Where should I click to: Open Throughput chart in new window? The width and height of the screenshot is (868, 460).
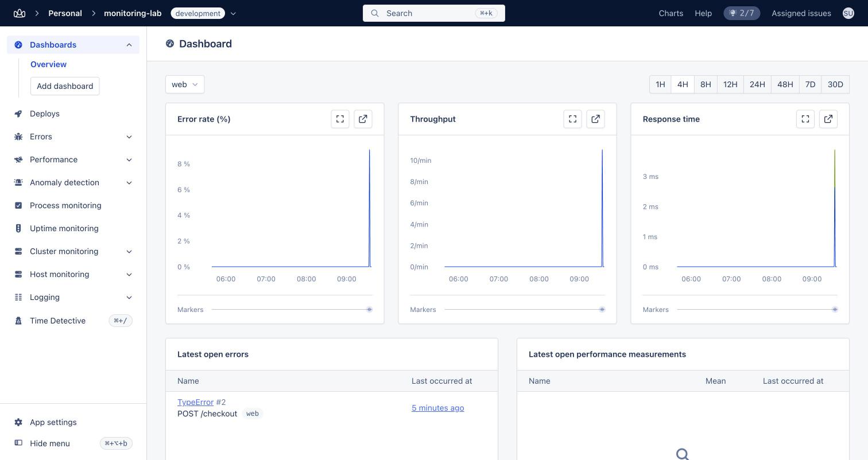(x=595, y=119)
